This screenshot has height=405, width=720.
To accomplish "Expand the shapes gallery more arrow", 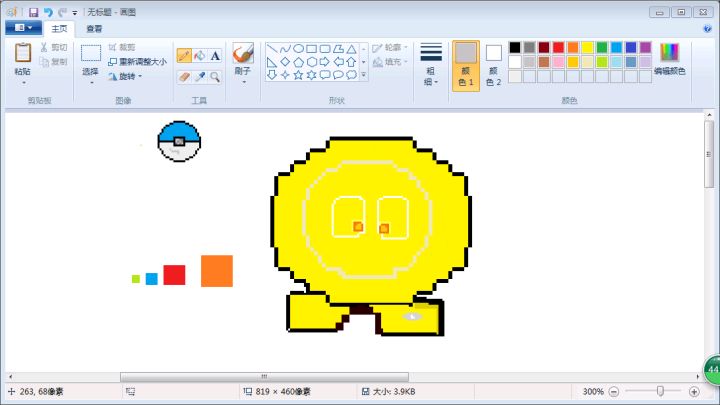I will 364,74.
